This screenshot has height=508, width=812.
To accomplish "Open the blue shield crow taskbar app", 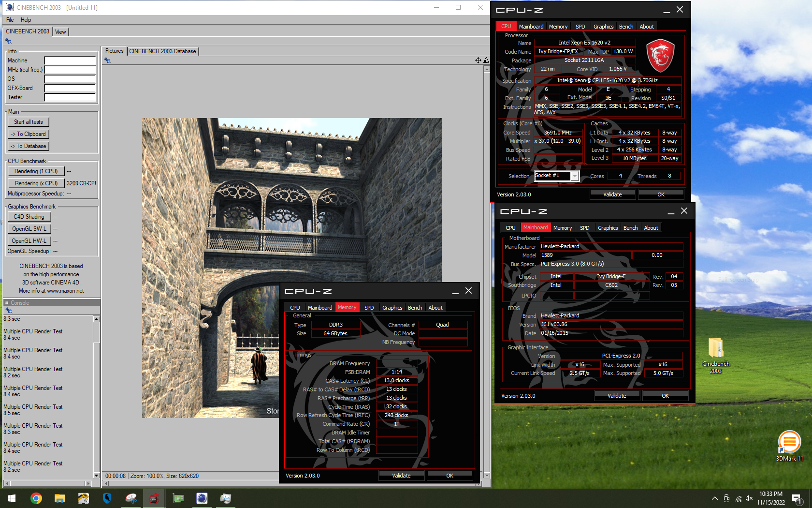I will coord(107,498).
